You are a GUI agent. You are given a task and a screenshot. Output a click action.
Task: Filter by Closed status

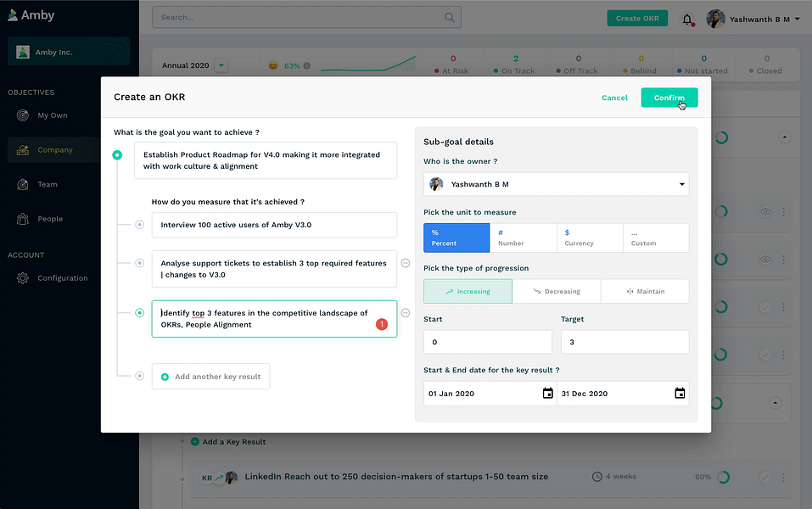[766, 64]
